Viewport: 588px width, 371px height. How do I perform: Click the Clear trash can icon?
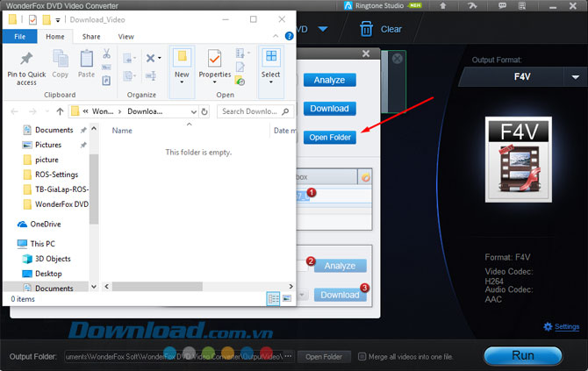click(x=366, y=29)
